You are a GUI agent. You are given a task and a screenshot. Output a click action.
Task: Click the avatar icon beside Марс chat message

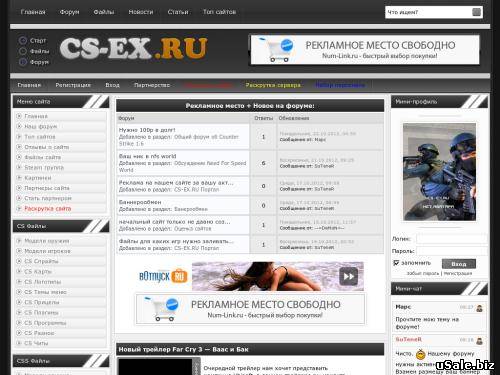pyautogui.click(x=479, y=308)
